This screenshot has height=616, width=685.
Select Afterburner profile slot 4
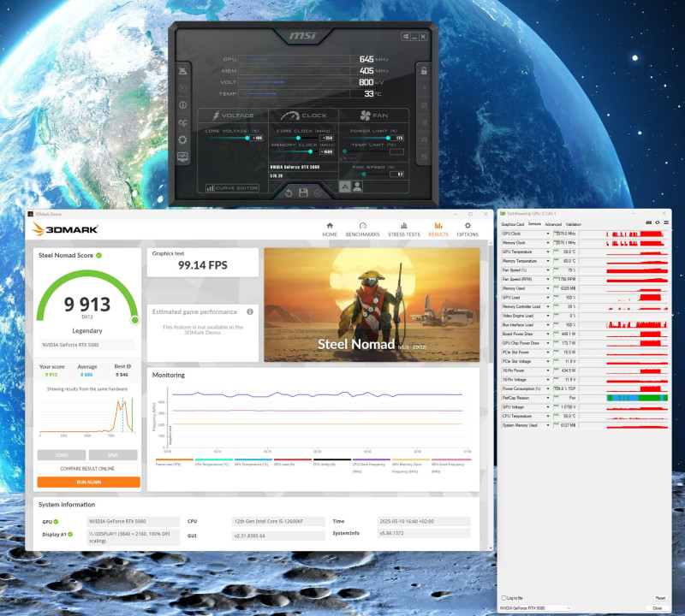coord(424,139)
